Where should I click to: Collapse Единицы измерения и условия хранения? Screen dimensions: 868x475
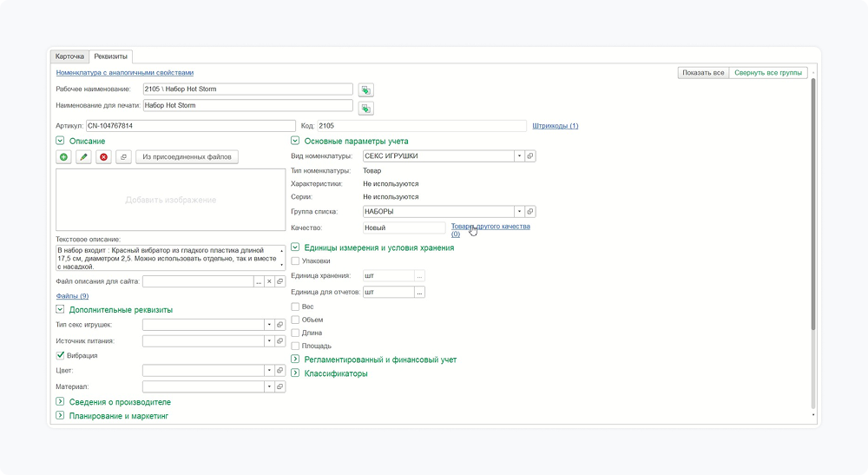tap(295, 247)
